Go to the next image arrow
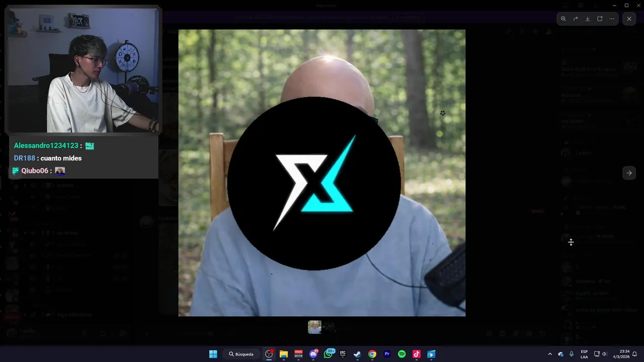Image resolution: width=644 pixels, height=362 pixels. [x=629, y=173]
